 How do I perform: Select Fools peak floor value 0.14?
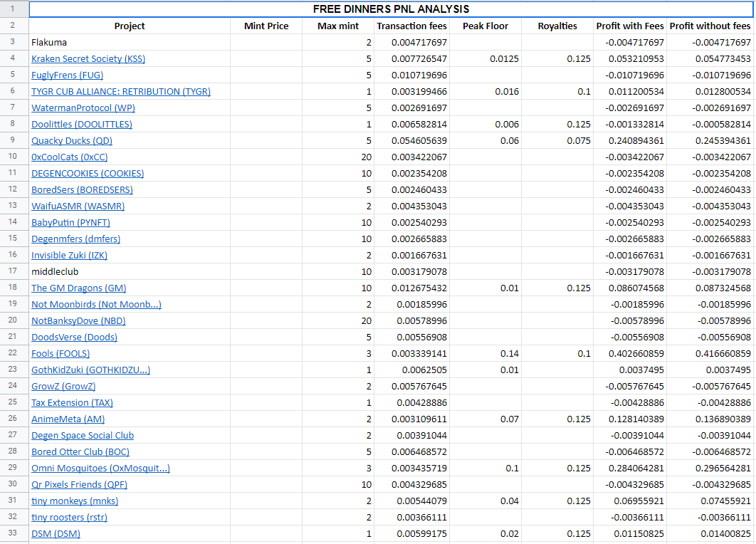[485, 354]
